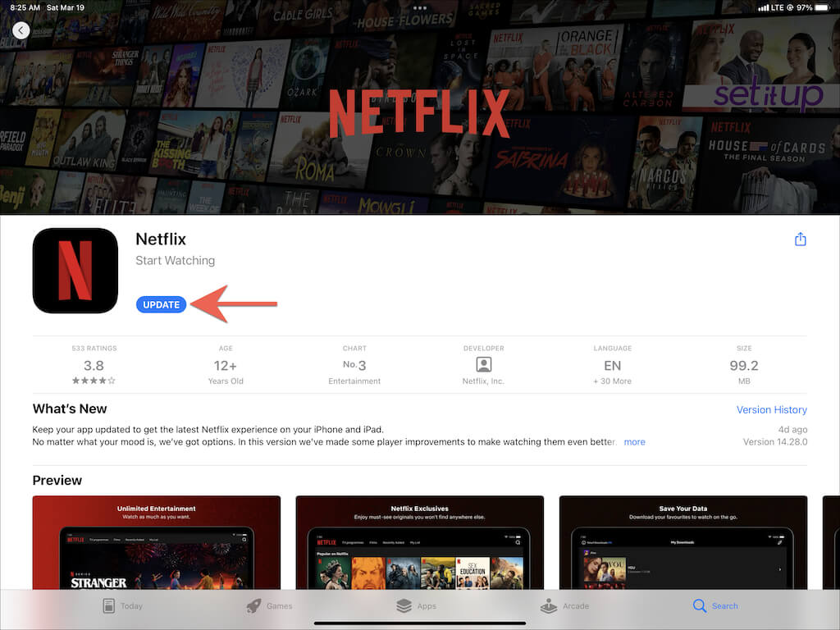Expand What's New with more link
Image resolution: width=840 pixels, height=630 pixels.
coord(634,442)
